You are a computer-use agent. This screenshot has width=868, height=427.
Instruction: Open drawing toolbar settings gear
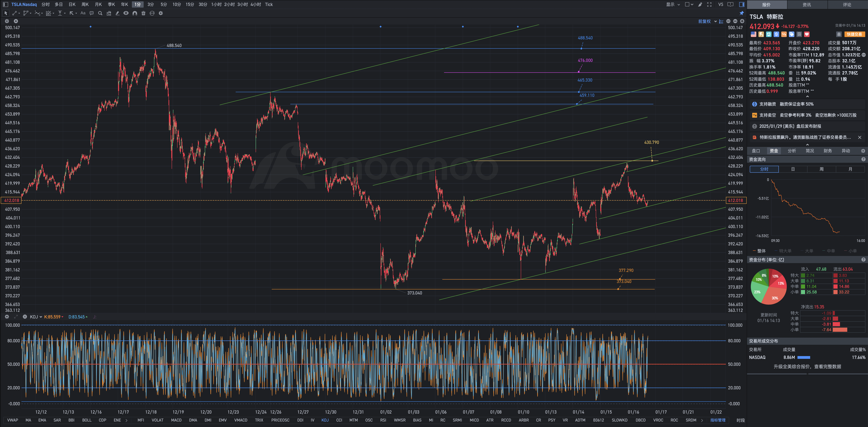161,13
